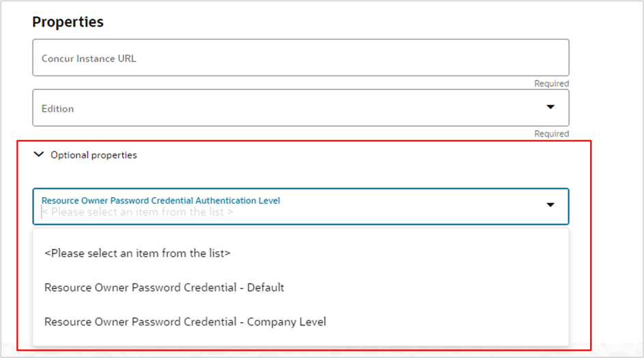Viewport: 644px width, 358px height.
Task: Click the empty middle of the Edition box
Action: pos(300,108)
